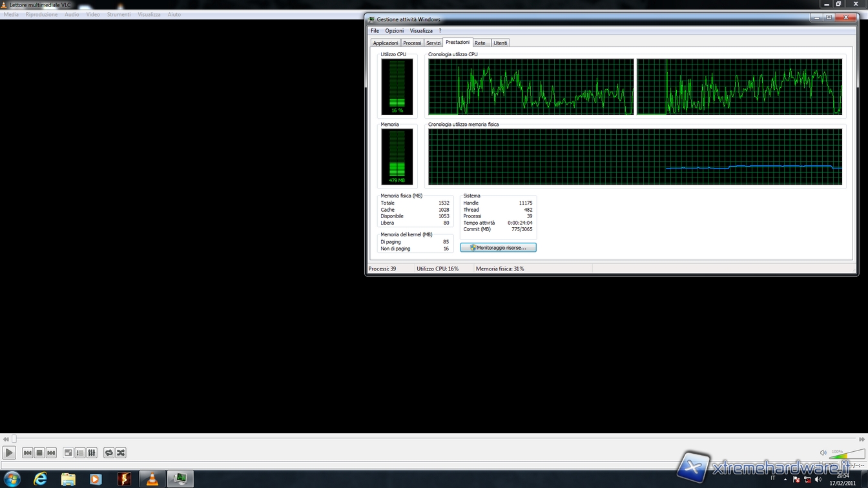This screenshot has height=488, width=868.
Task: Stop playback with the stop button
Action: click(x=39, y=453)
